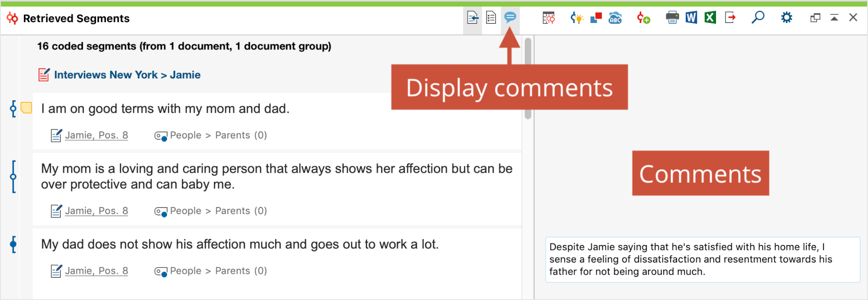The image size is (868, 300).
Task: Click '16 coded segments' header text
Action: [x=184, y=46]
